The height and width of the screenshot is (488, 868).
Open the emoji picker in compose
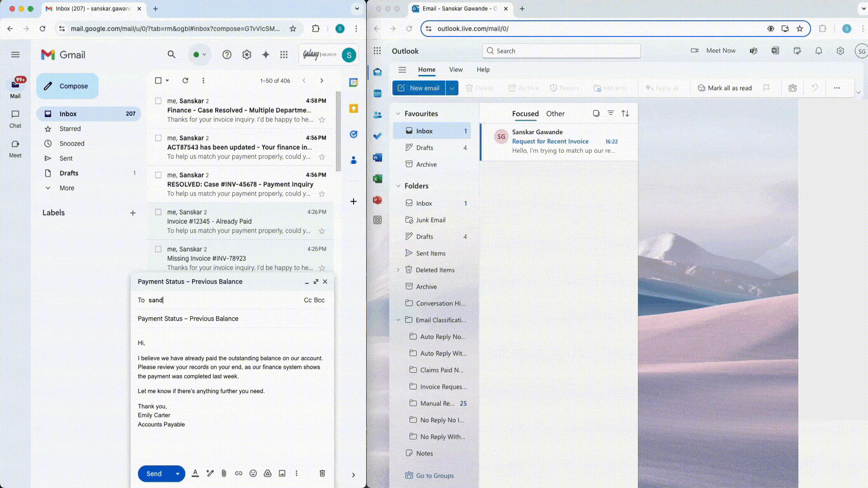click(x=253, y=473)
